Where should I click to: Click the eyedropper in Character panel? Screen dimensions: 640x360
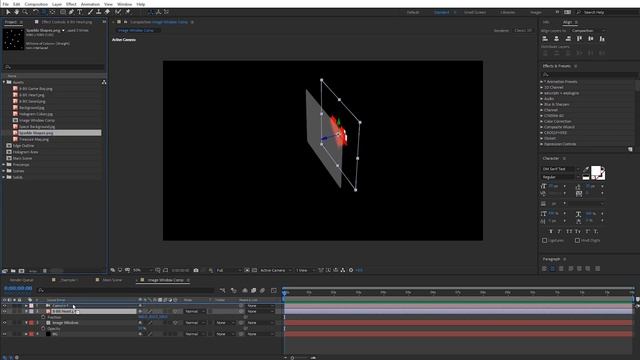586,169
